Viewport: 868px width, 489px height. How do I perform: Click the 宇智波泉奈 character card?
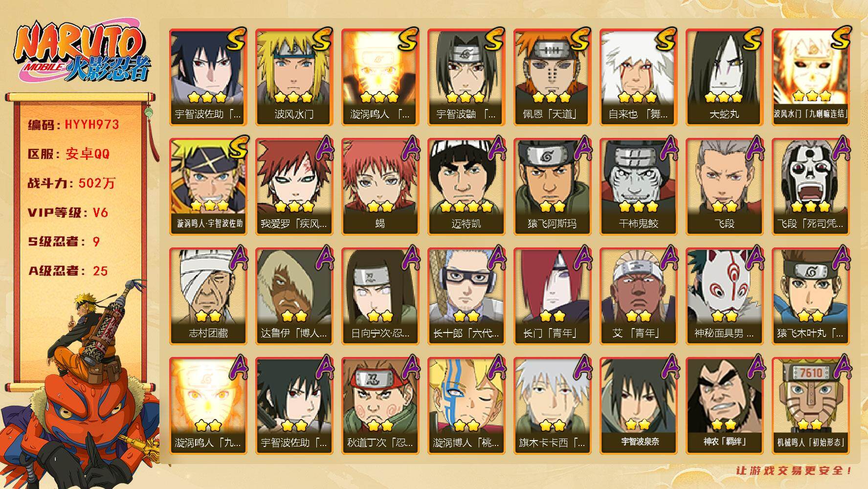coord(638,405)
